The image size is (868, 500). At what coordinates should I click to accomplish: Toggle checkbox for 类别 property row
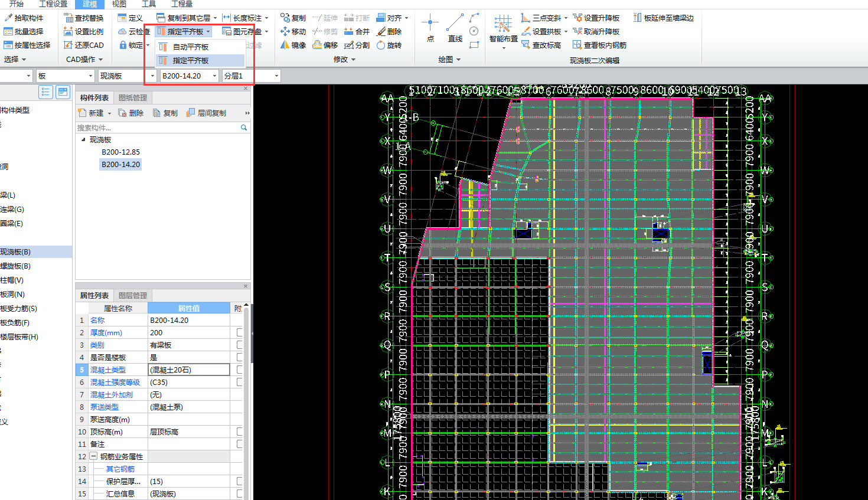(x=240, y=345)
